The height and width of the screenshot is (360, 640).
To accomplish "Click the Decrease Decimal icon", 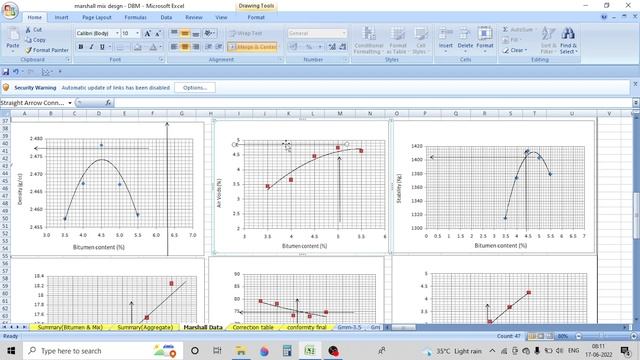I will [x=343, y=47].
